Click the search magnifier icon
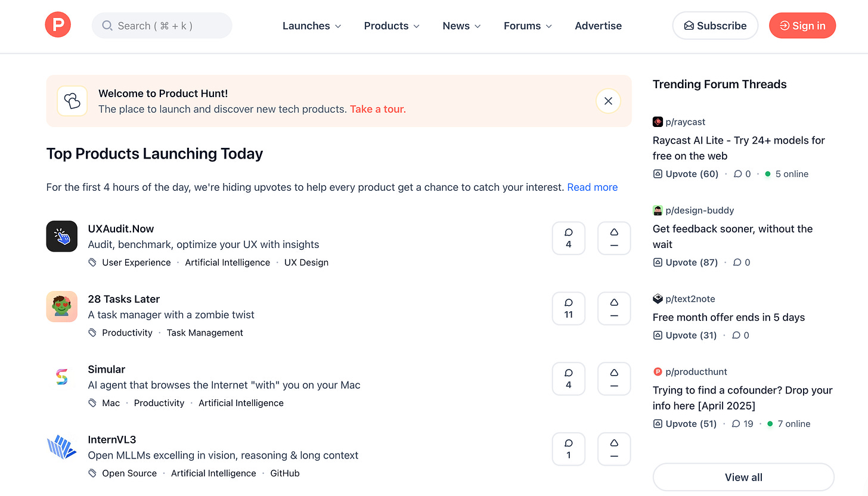The image size is (868, 496). [x=107, y=26]
